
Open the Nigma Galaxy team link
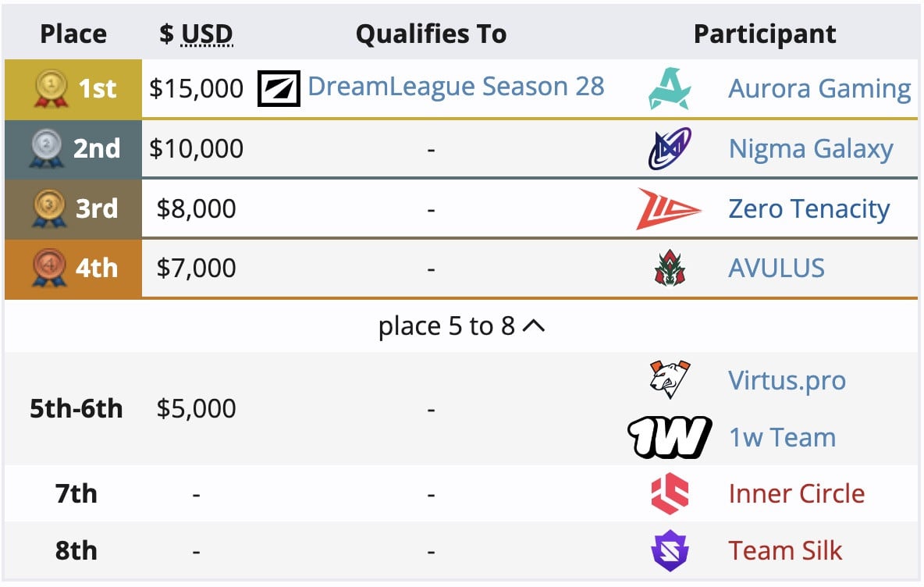pos(810,149)
